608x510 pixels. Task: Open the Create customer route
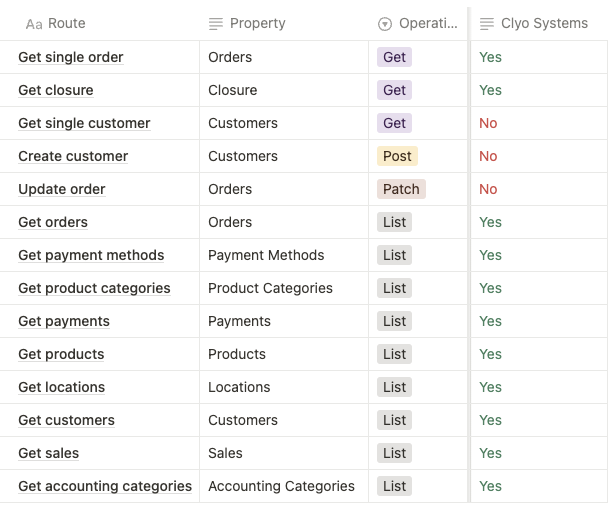pyautogui.click(x=73, y=156)
